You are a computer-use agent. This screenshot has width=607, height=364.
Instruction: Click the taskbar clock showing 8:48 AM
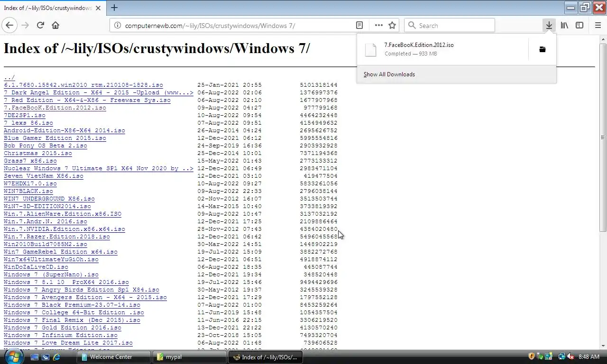(589, 356)
